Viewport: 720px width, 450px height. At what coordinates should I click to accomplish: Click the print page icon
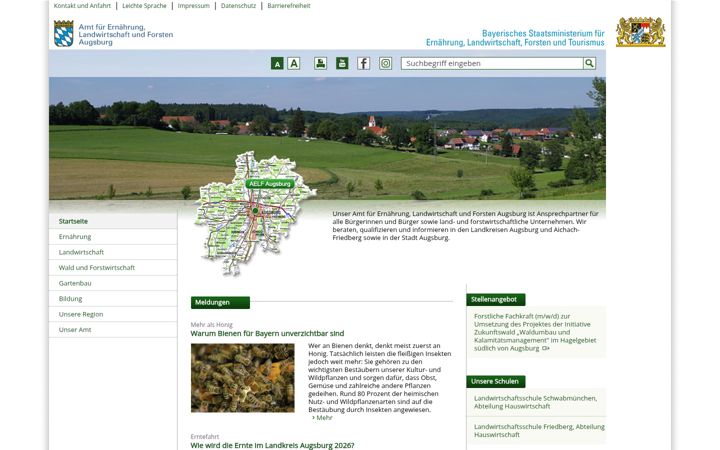click(x=321, y=63)
